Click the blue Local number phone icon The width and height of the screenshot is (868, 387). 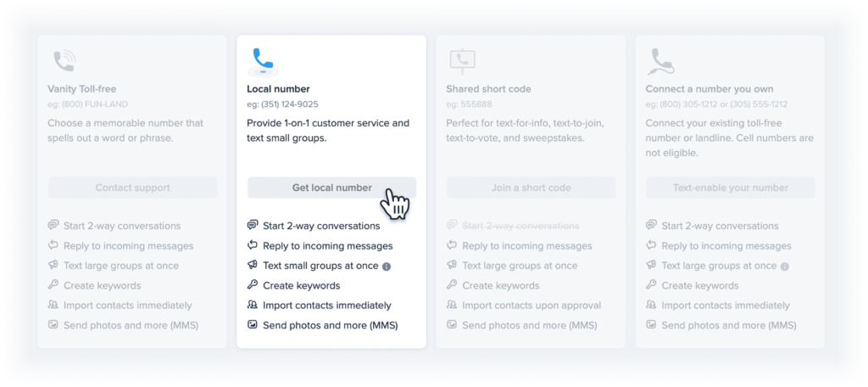click(263, 62)
